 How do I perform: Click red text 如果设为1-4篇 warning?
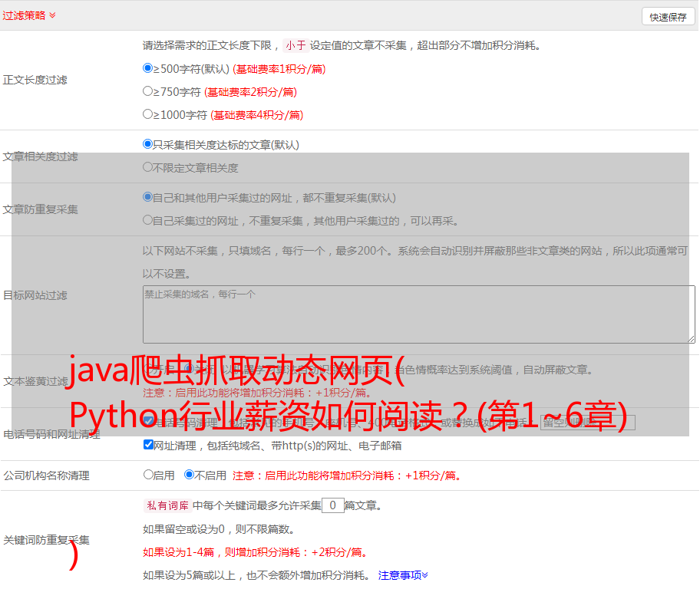(x=256, y=552)
